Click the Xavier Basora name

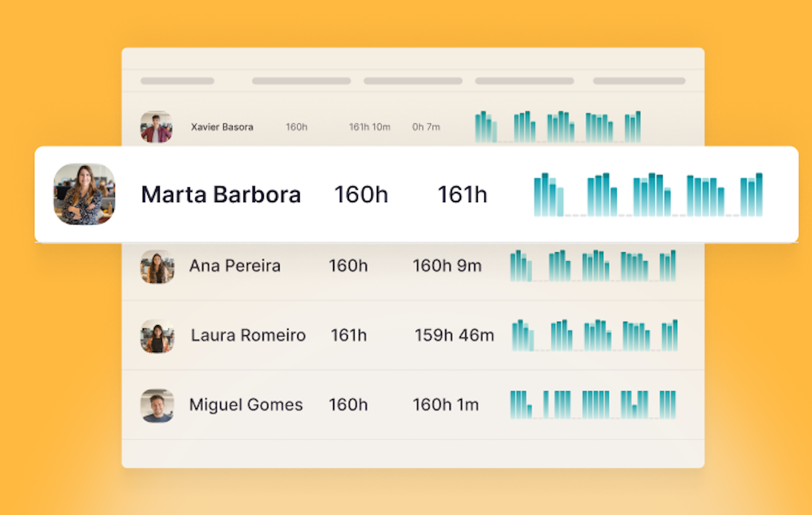coord(222,127)
